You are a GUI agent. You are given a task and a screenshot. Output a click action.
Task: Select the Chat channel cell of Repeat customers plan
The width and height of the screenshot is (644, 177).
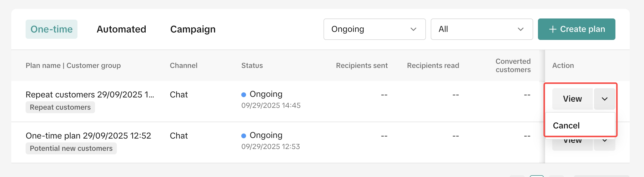tap(179, 95)
